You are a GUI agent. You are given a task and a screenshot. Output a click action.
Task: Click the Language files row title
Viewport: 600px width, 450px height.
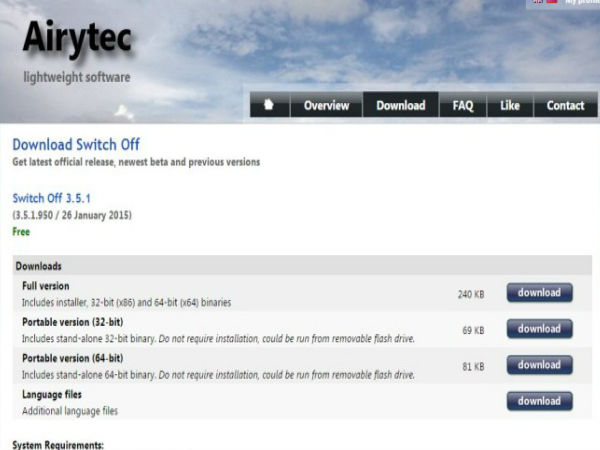tap(53, 394)
